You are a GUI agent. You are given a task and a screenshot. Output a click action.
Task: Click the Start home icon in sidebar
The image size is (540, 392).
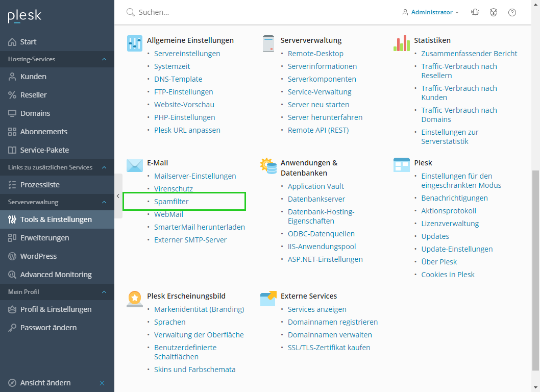coord(12,42)
